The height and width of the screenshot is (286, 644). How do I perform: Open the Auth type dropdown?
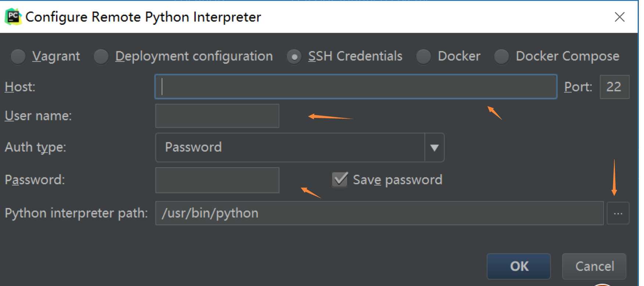pos(300,147)
